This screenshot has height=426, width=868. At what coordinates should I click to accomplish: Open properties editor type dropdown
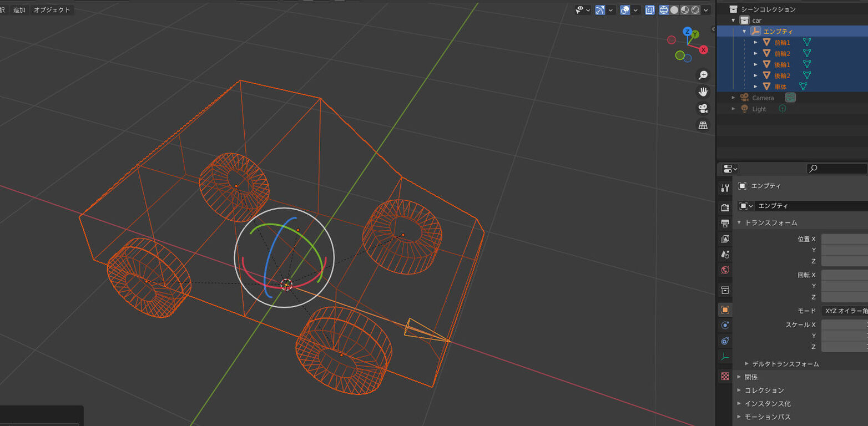pos(730,169)
